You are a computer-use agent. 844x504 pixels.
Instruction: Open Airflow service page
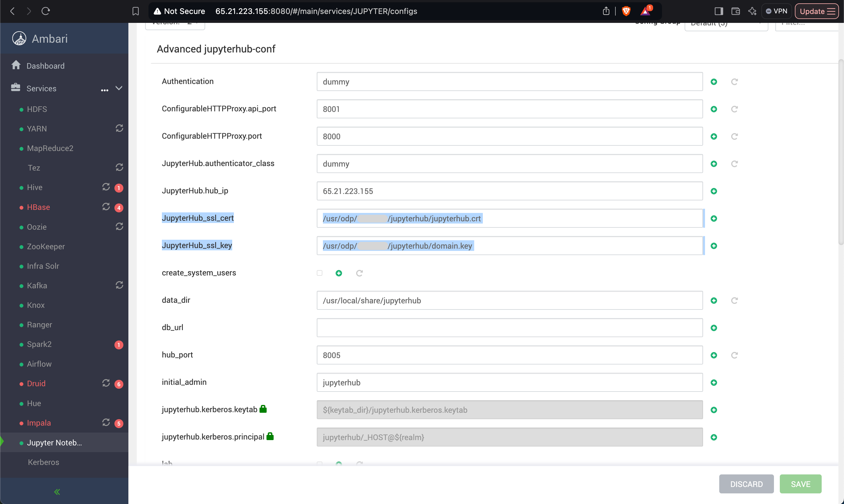point(39,364)
